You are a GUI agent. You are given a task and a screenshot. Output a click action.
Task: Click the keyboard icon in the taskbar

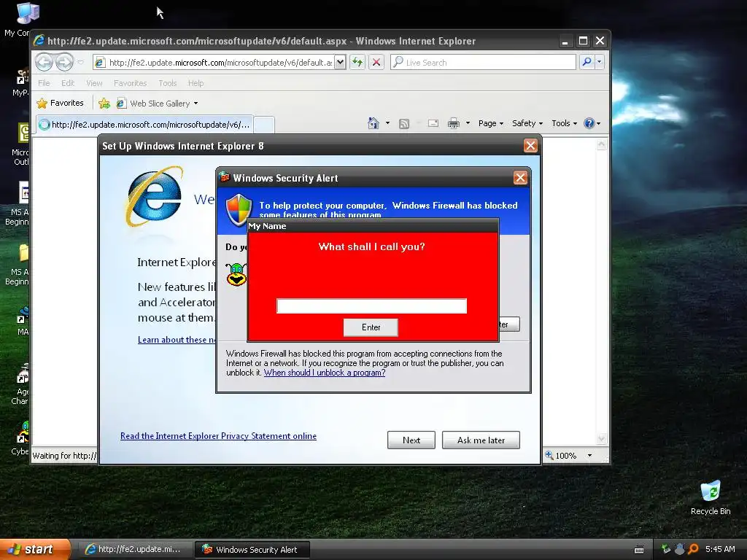pos(639,550)
